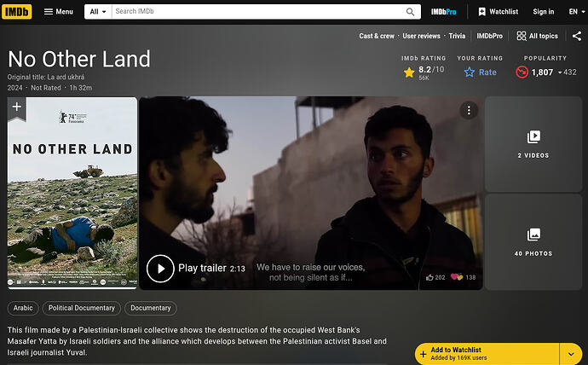The image size is (588, 365).
Task: Open the 2 Videos tile
Action: point(533,144)
